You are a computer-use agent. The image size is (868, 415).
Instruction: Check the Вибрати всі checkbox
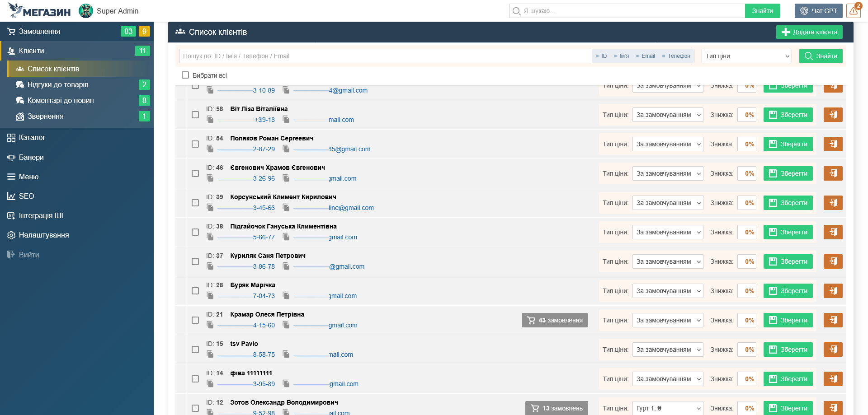tap(185, 75)
